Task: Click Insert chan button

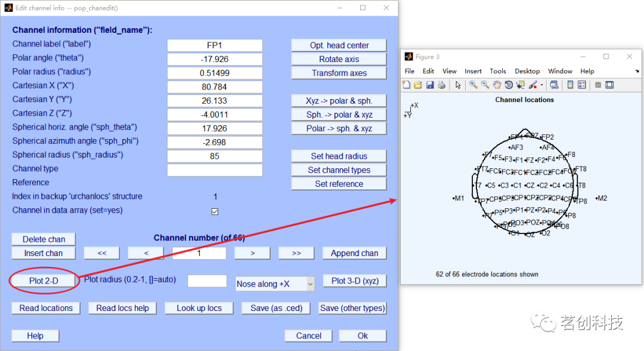Action: click(44, 253)
